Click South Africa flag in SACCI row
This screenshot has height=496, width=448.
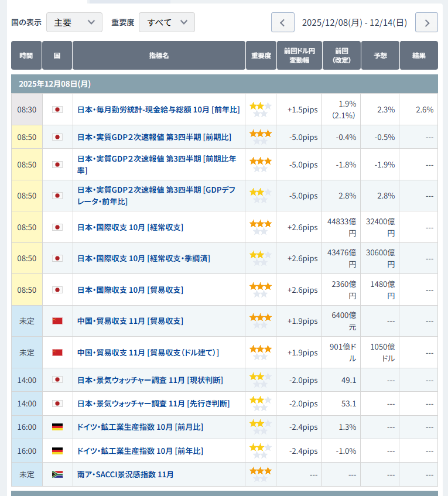pos(57,474)
